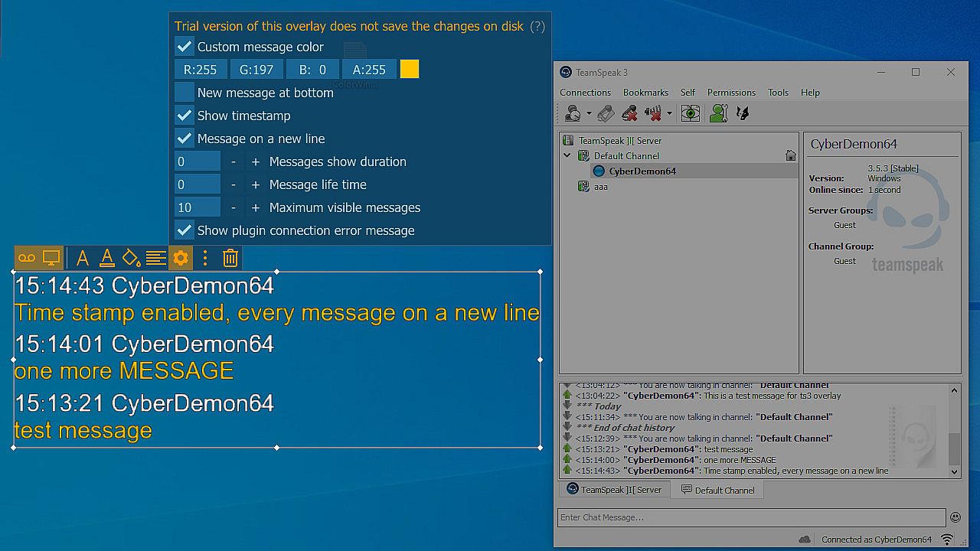Viewport: 980px width, 551px height.
Task: Click the G:197 green color value
Action: click(256, 70)
